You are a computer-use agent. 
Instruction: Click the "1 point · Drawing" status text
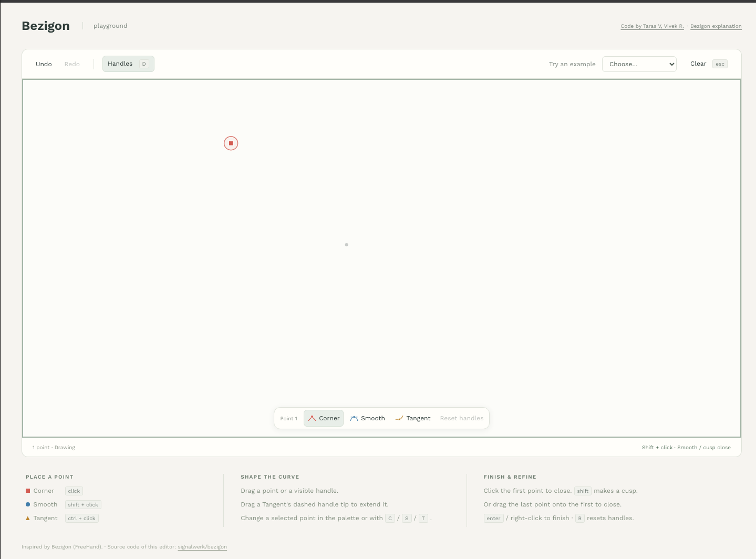point(54,448)
